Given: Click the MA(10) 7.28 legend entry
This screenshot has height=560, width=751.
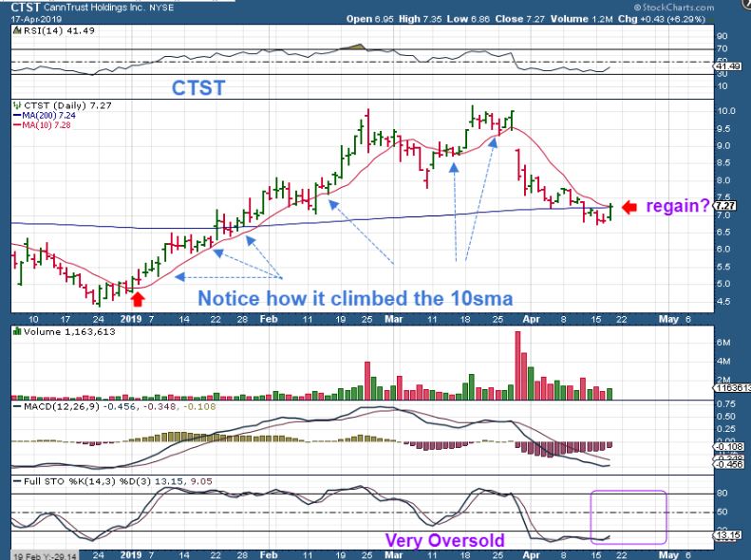Looking at the screenshot, I should [42, 125].
